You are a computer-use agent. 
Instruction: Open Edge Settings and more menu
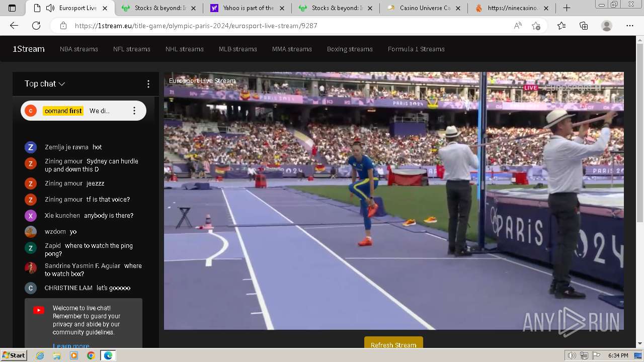click(630, 26)
